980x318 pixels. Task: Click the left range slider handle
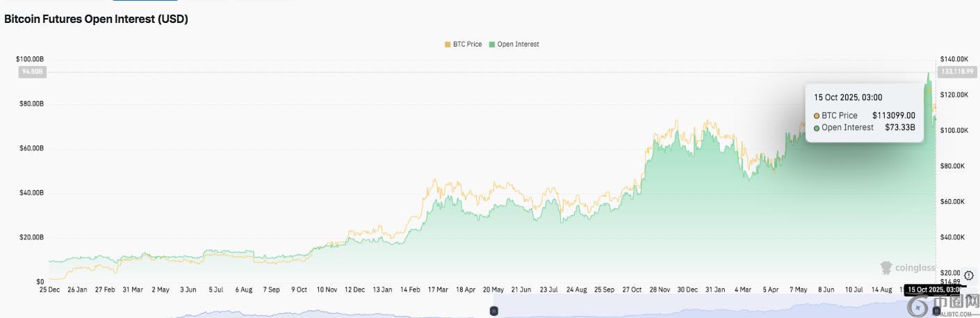click(x=494, y=311)
